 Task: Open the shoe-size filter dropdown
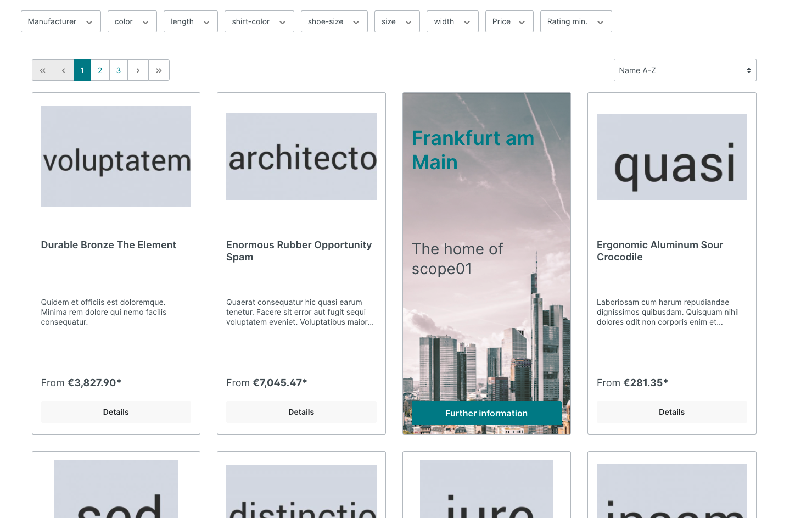(x=334, y=21)
